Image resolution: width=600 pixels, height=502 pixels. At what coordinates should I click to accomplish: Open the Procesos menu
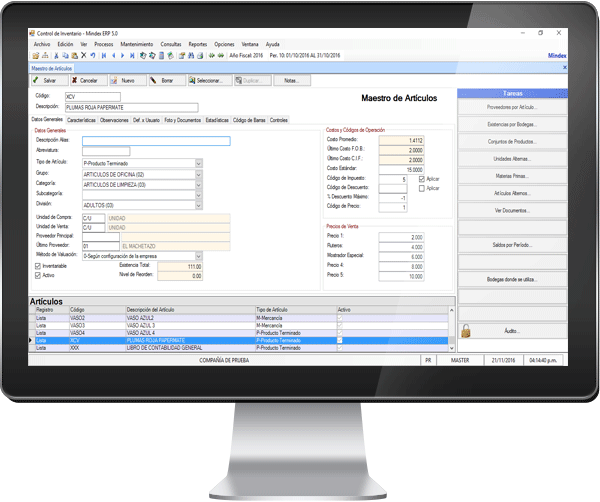click(104, 44)
